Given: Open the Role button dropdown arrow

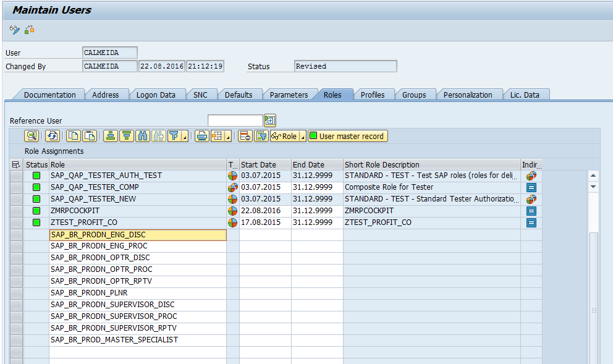Looking at the screenshot, I should (303, 136).
